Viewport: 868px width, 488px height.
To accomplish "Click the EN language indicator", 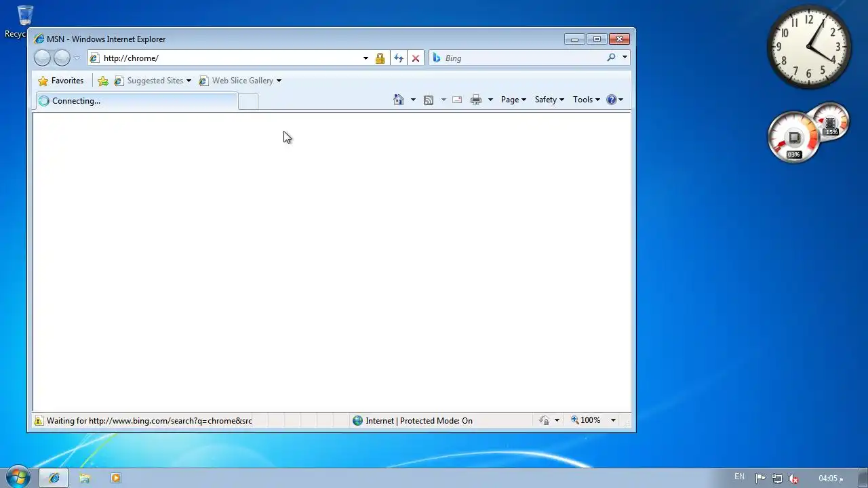I will [x=739, y=477].
